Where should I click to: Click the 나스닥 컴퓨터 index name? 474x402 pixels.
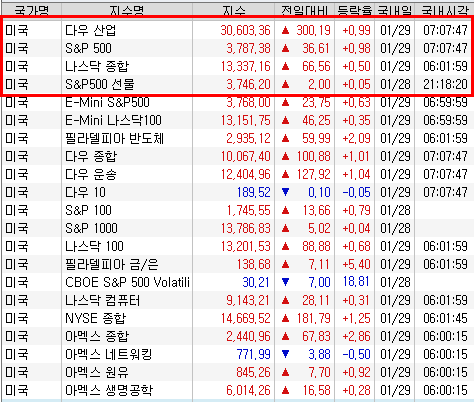point(103,300)
